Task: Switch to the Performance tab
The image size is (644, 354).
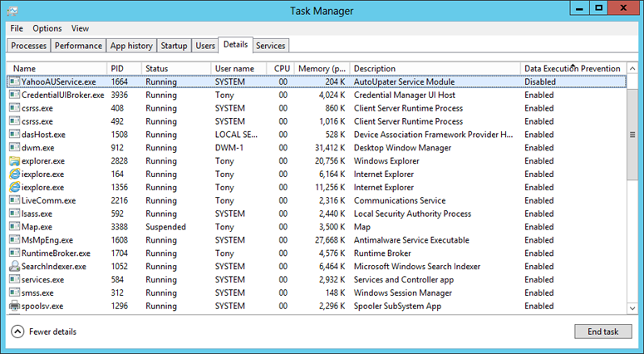Action: point(79,46)
